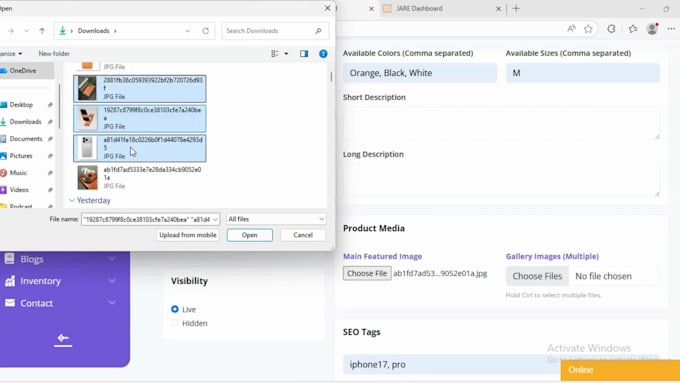This screenshot has width=680, height=383.
Task: Select file ab1fd7ad5333e7e28da334cb9052e01a
Action: [x=140, y=178]
